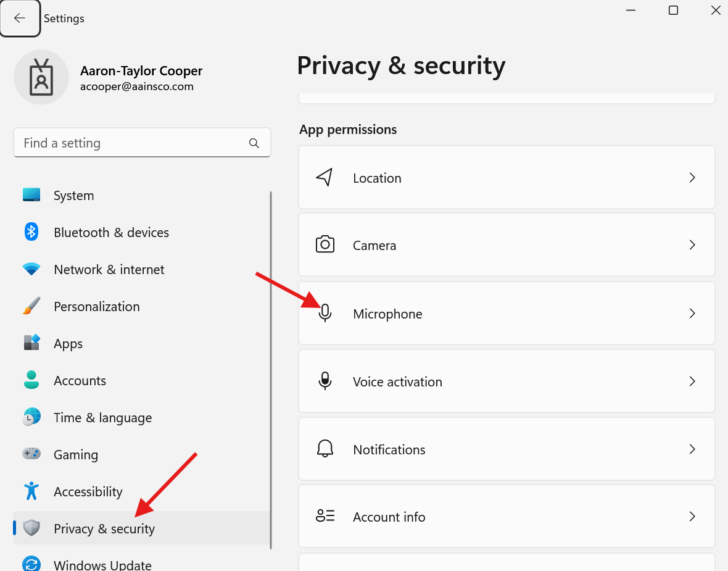Click the user profile avatar icon
Viewport: 728px width, 571px height.
[41, 77]
